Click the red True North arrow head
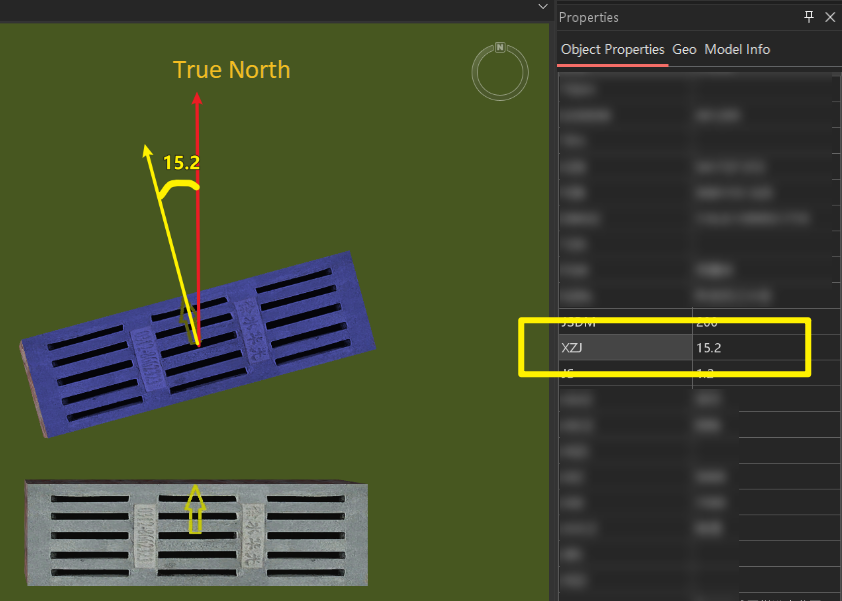 coord(198,98)
